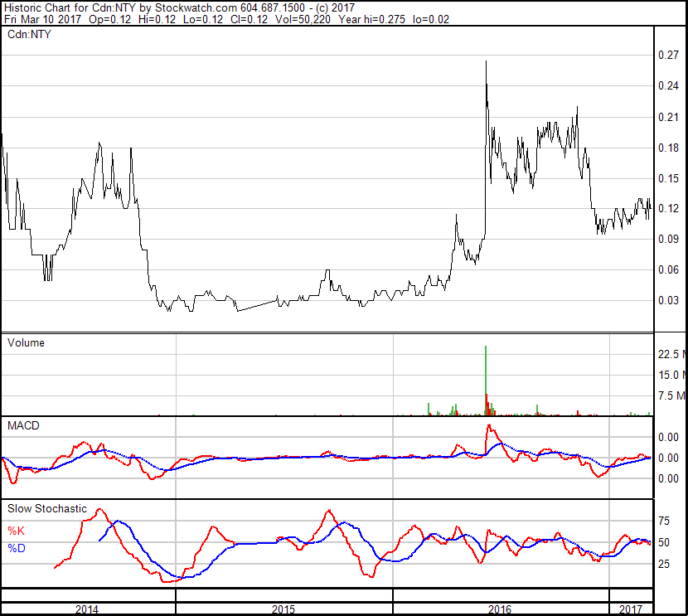This screenshot has width=688, height=616.
Task: Click the 0.24 price axis label
Action: [668, 85]
